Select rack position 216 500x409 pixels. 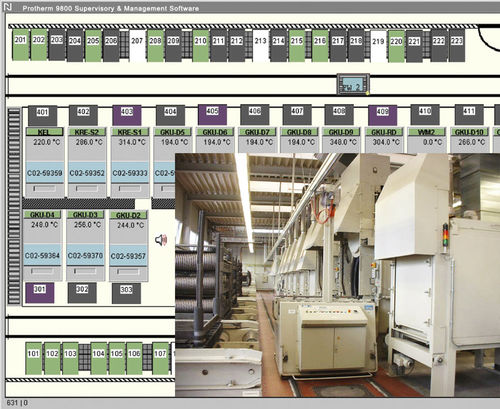click(x=320, y=46)
